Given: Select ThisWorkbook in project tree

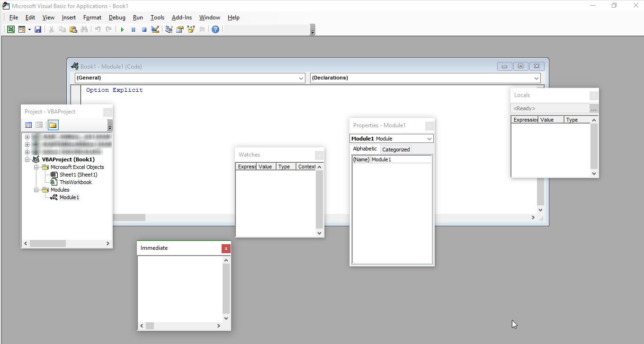Looking at the screenshot, I should coord(75,182).
